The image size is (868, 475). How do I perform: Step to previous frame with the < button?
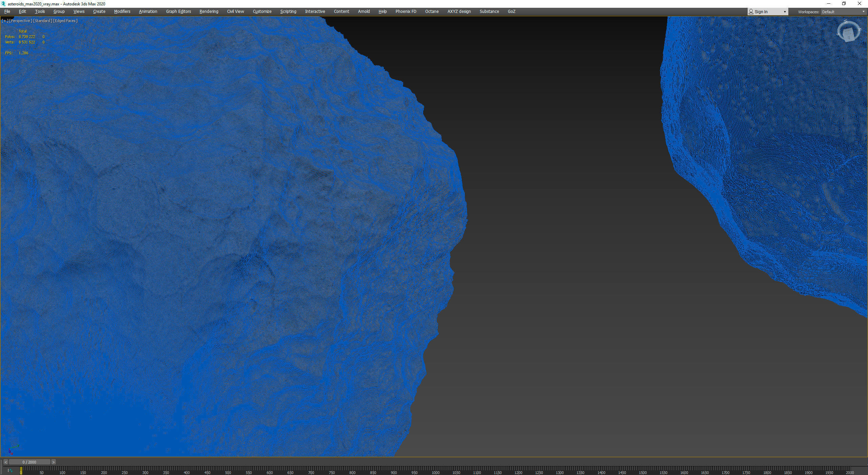[5, 462]
